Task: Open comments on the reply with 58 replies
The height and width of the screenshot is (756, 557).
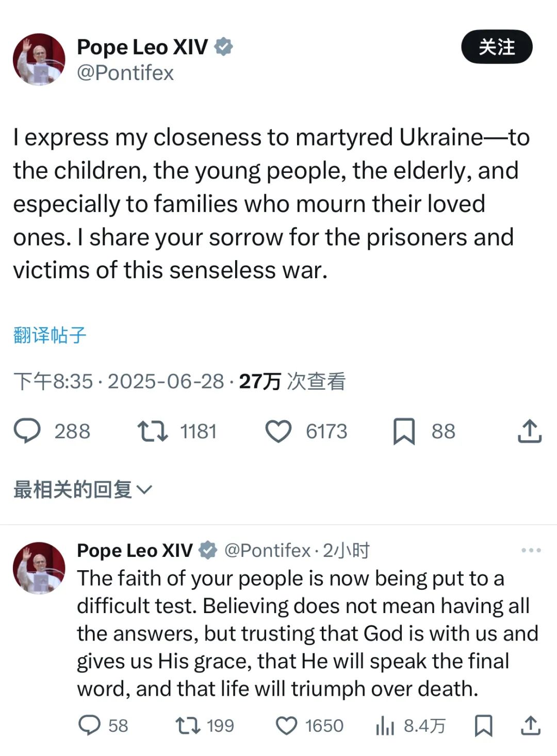Action: pos(89,725)
